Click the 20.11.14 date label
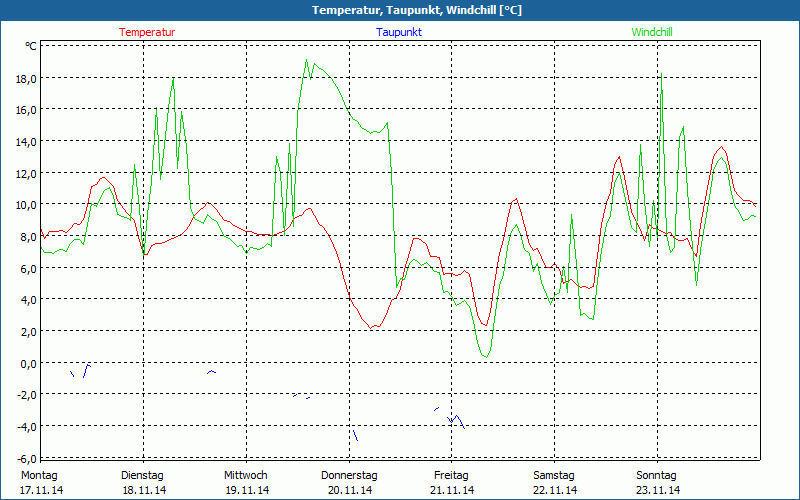The height and width of the screenshot is (500, 800). click(x=349, y=490)
